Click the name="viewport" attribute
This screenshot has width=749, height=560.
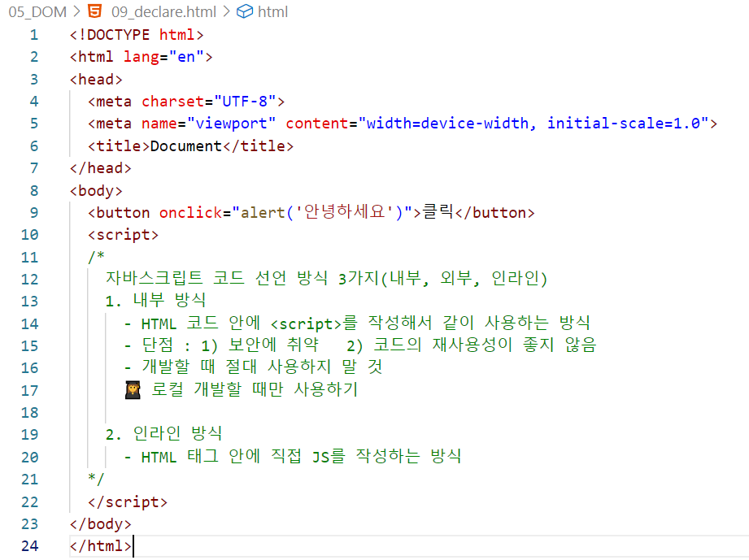click(x=209, y=124)
